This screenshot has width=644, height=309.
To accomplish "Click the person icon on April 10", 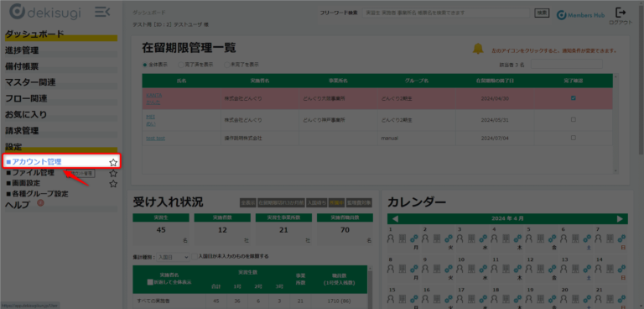I will point(461,268).
